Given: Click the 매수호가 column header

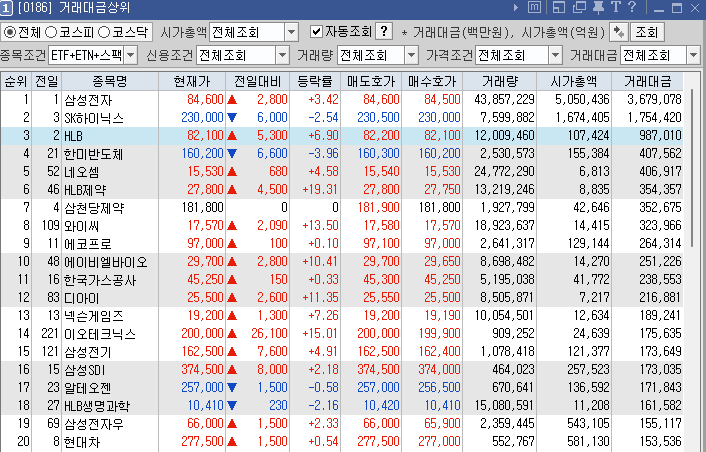Looking at the screenshot, I should coord(432,81).
